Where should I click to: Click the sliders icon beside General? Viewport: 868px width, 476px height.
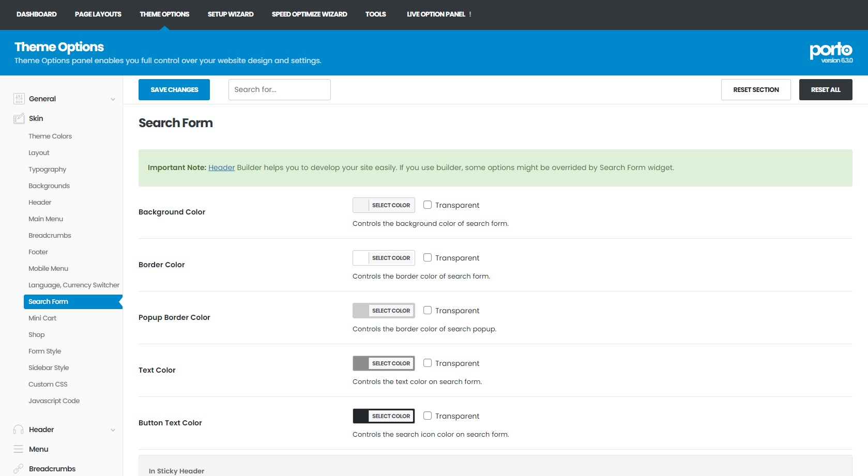click(x=18, y=99)
